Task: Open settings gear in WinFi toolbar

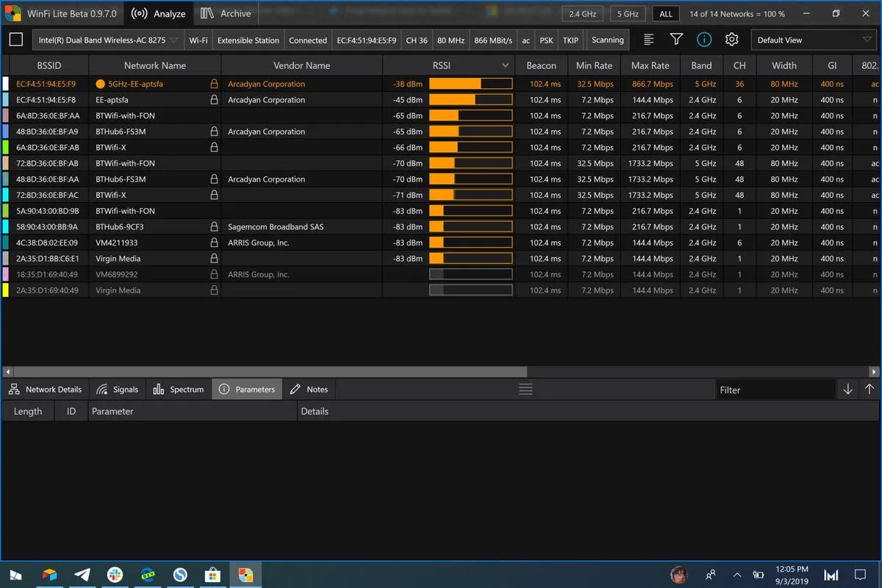Action: click(x=731, y=40)
